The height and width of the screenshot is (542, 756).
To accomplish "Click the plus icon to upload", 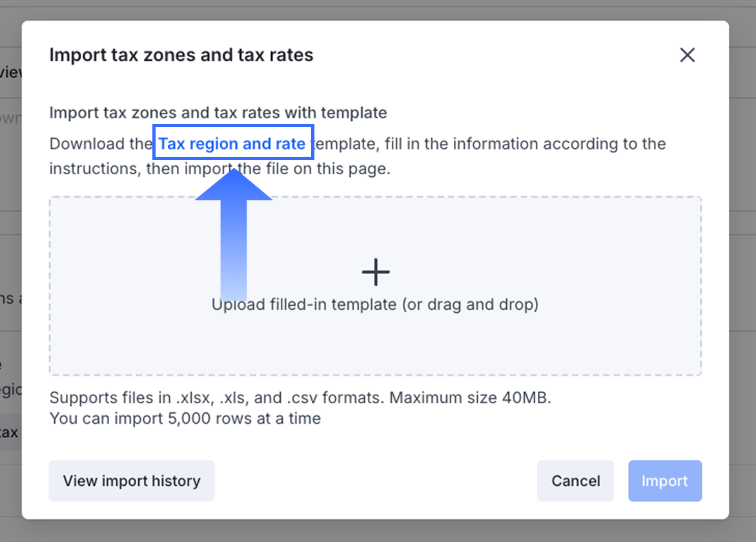I will (376, 272).
